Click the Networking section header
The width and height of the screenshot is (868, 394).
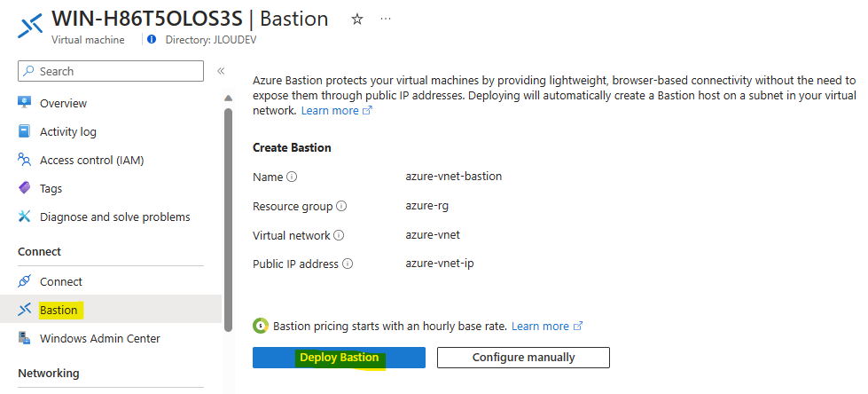49,373
